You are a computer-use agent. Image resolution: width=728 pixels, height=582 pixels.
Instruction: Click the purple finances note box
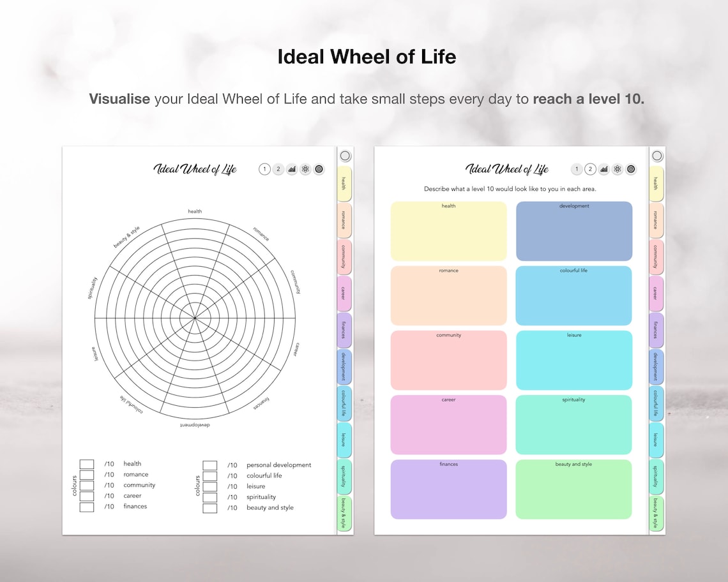pyautogui.click(x=448, y=488)
